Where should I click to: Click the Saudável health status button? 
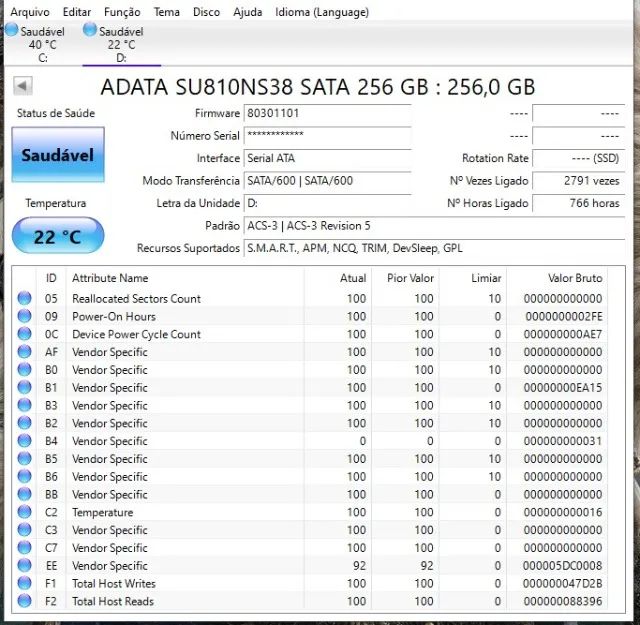(x=58, y=155)
